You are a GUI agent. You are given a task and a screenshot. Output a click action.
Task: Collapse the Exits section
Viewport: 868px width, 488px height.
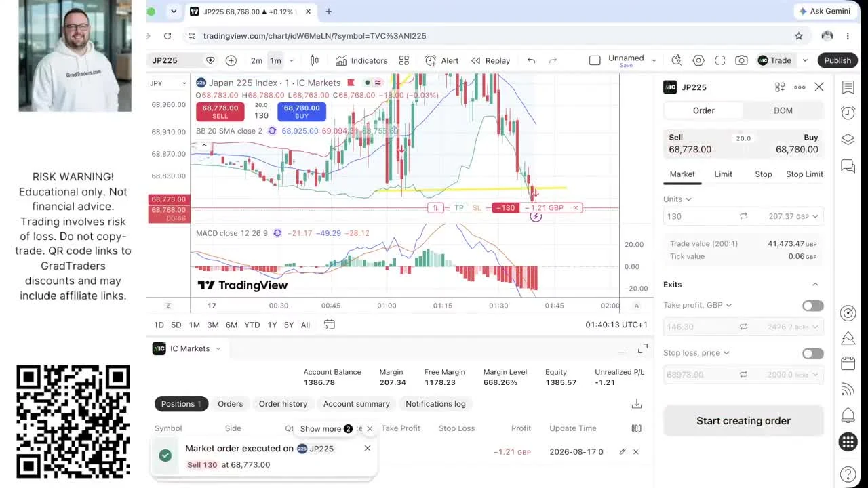[x=815, y=285]
